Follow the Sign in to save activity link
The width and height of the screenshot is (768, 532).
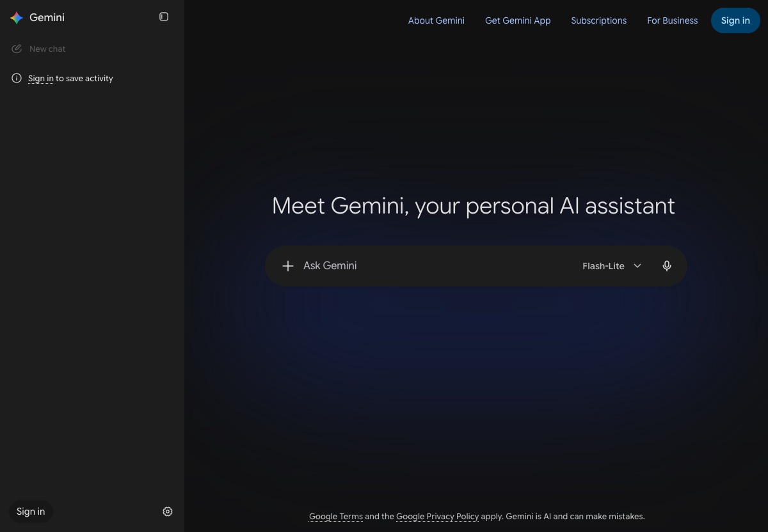[41, 78]
